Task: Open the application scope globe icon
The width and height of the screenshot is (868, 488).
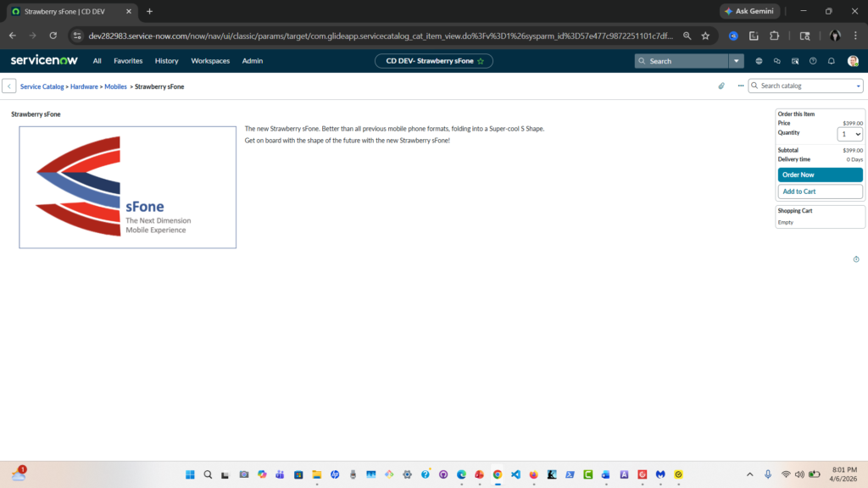Action: click(759, 61)
